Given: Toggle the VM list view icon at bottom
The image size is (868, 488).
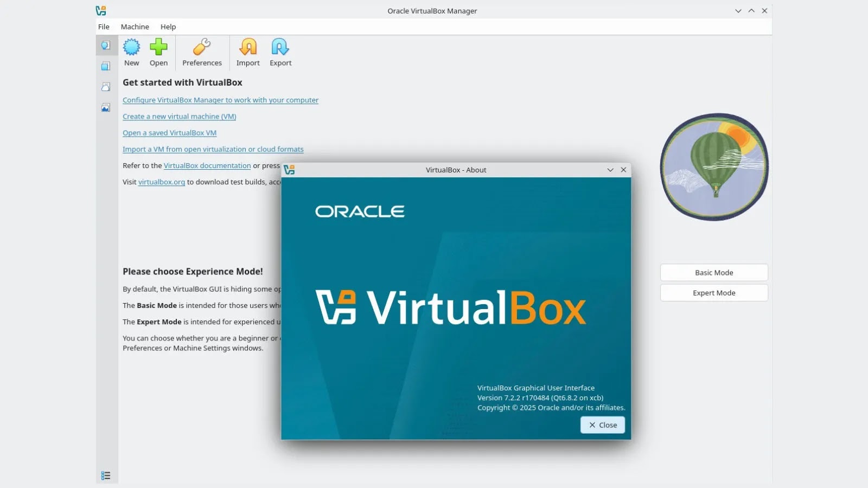Looking at the screenshot, I should [x=106, y=475].
